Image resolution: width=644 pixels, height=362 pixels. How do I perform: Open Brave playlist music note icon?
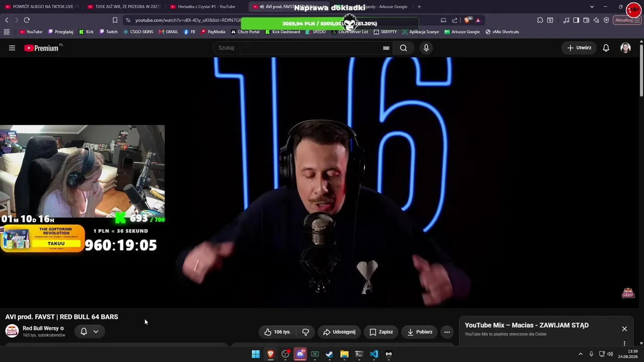click(567, 20)
